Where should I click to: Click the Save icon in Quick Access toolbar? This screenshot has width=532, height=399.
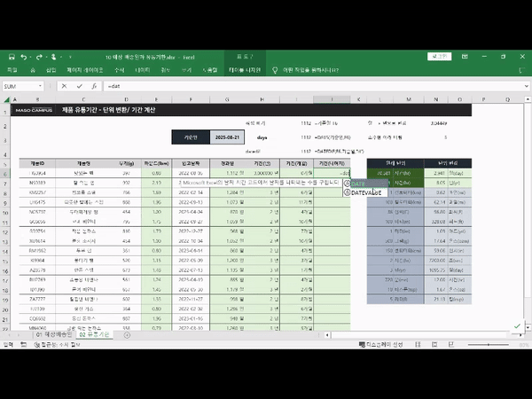pyautogui.click(x=10, y=56)
